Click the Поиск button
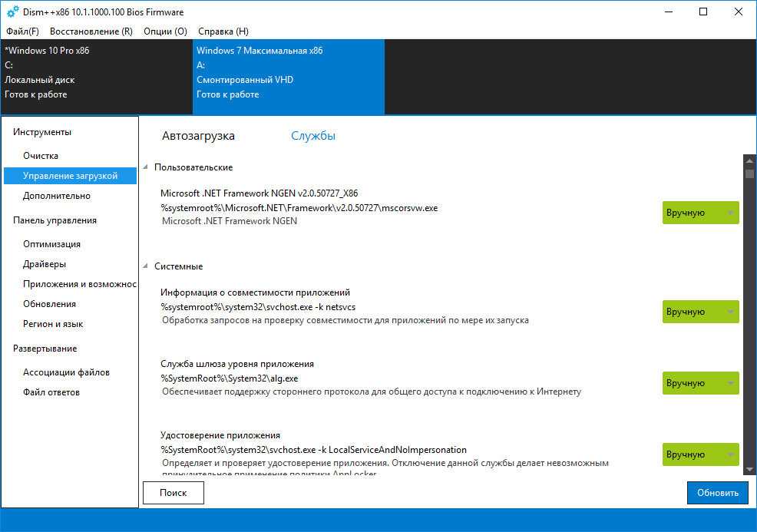This screenshot has height=532, width=757. click(174, 493)
